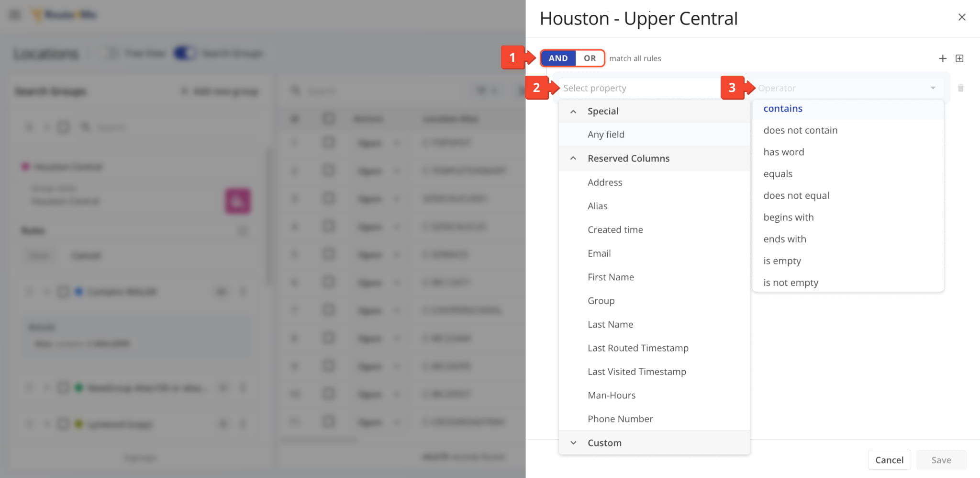The width and height of the screenshot is (980, 478).
Task: Open the Operator dropdown
Action: (x=847, y=88)
